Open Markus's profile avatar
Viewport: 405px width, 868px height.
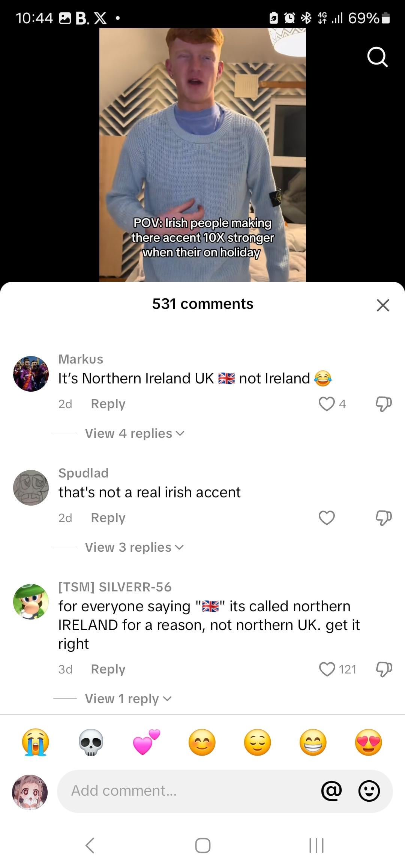pyautogui.click(x=31, y=374)
